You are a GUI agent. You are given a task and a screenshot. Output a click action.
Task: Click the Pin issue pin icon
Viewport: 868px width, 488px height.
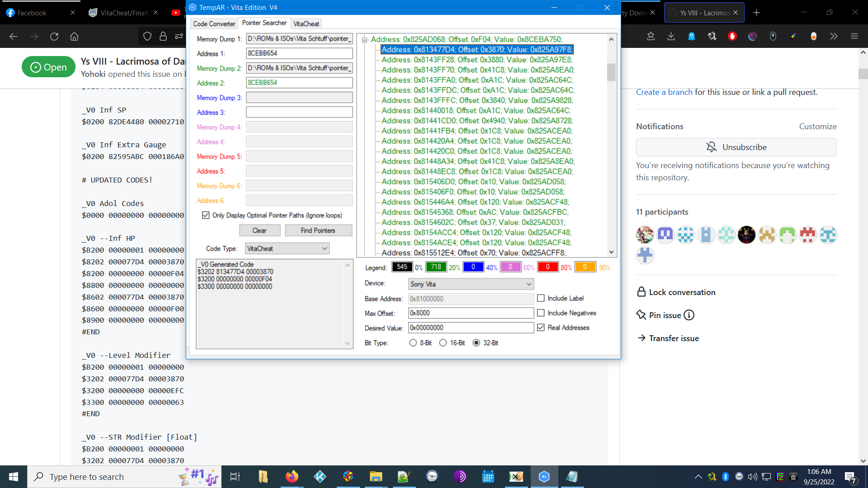pos(641,315)
